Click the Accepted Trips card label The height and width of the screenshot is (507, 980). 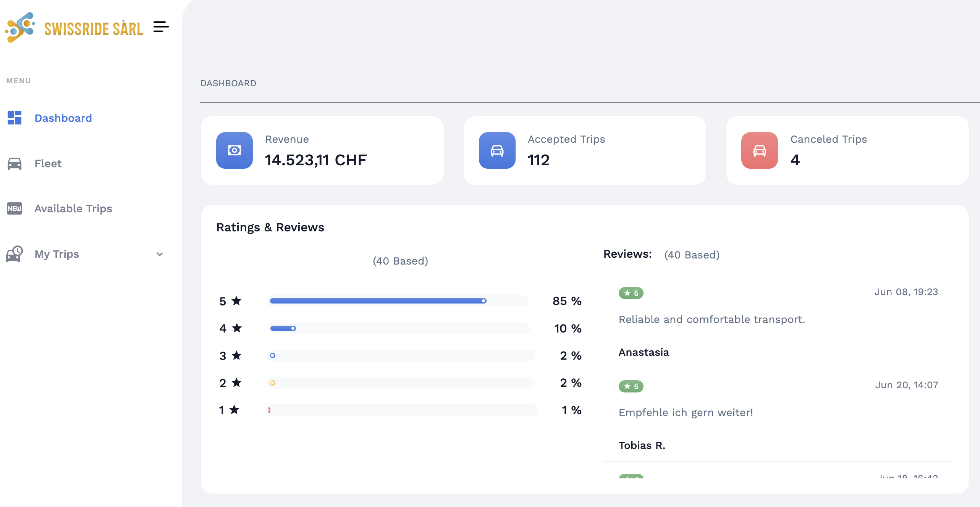point(566,139)
